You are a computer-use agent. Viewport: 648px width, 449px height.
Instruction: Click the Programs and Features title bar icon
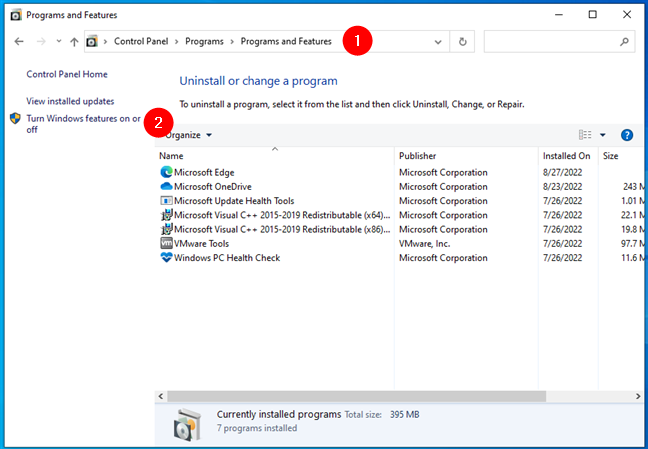(x=16, y=15)
